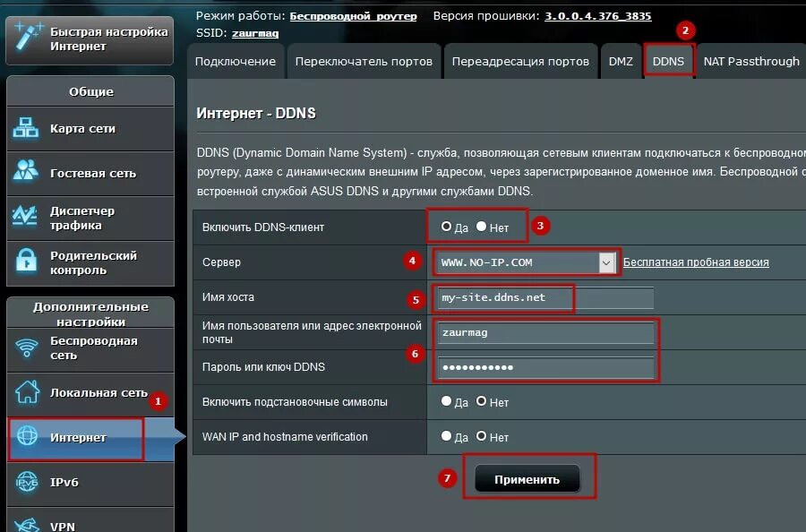Switch to the Подключение tab
Screen dimensions: 806x532
(x=236, y=61)
